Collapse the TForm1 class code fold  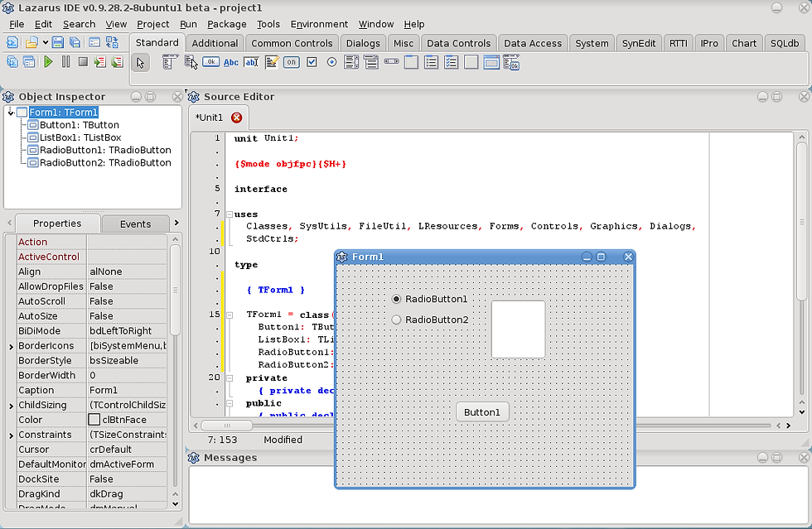230,315
